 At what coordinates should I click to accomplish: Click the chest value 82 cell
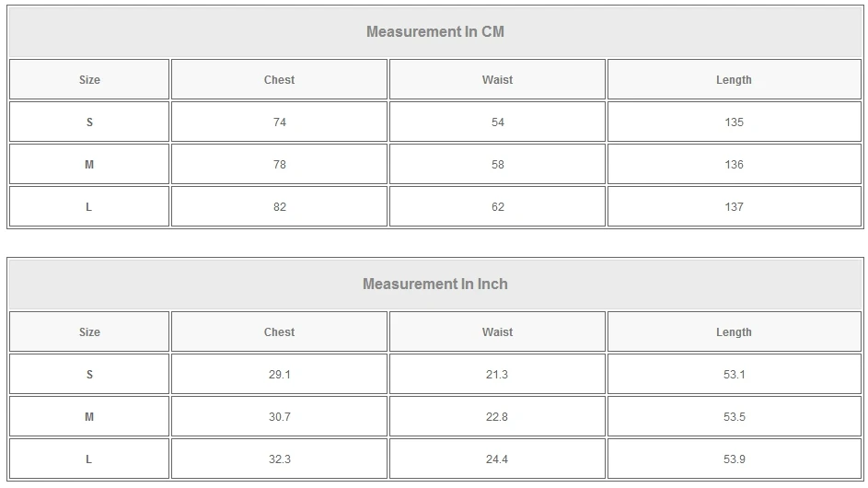click(279, 207)
